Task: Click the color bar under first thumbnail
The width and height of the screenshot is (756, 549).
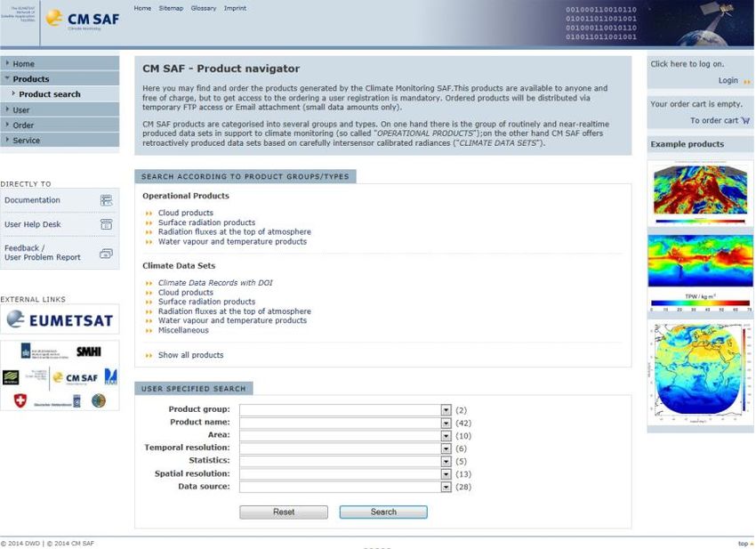Action: [x=700, y=222]
